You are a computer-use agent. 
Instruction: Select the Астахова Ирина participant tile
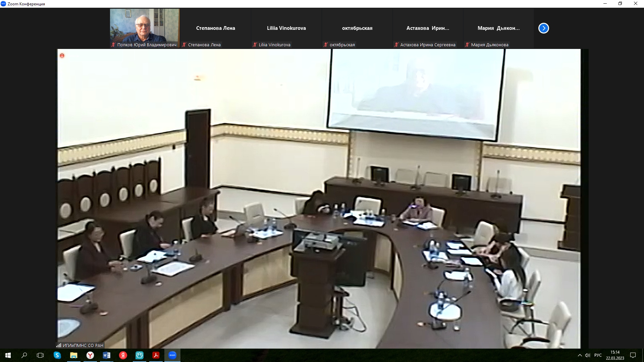[428, 28]
